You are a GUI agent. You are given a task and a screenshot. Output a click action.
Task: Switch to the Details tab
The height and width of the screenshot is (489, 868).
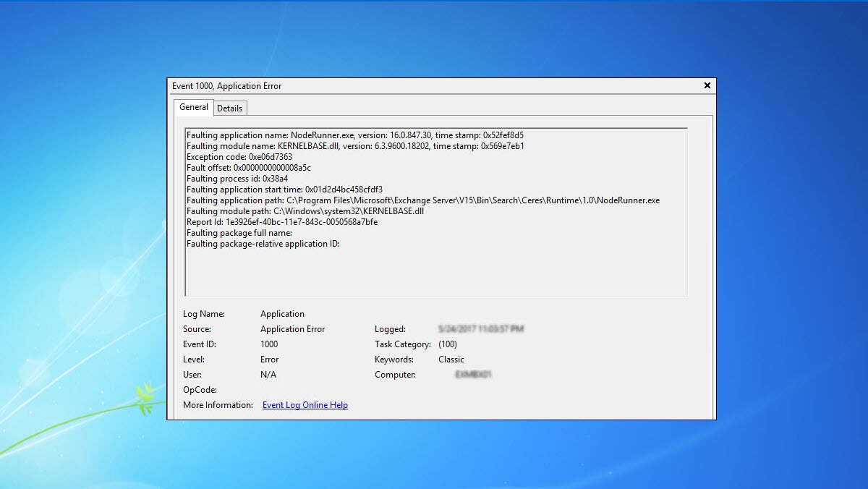tap(230, 108)
